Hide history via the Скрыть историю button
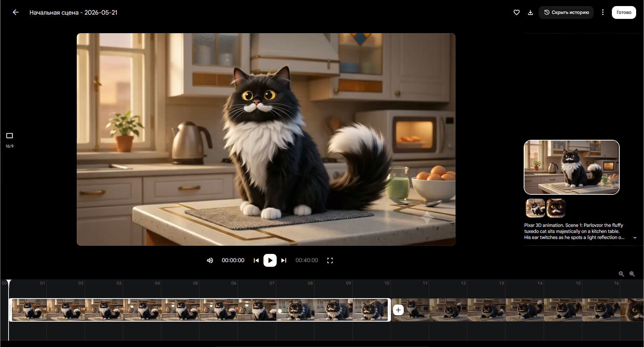The height and width of the screenshot is (347, 644). tap(566, 12)
